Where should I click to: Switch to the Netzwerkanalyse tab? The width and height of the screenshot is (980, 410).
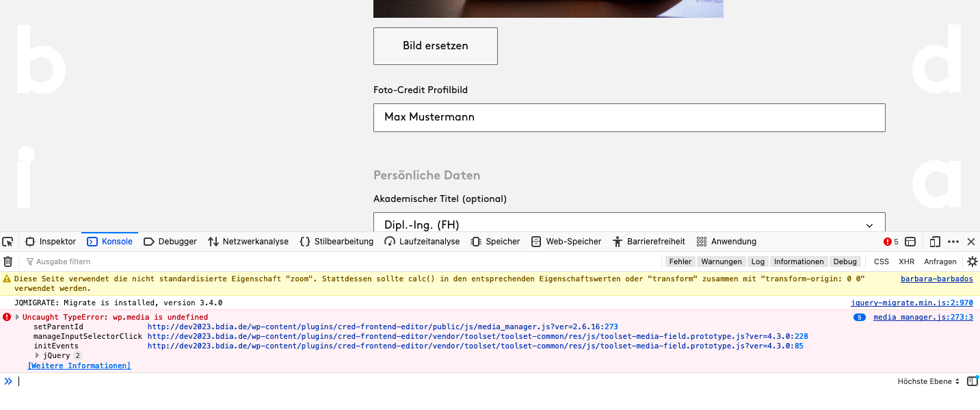pyautogui.click(x=248, y=242)
